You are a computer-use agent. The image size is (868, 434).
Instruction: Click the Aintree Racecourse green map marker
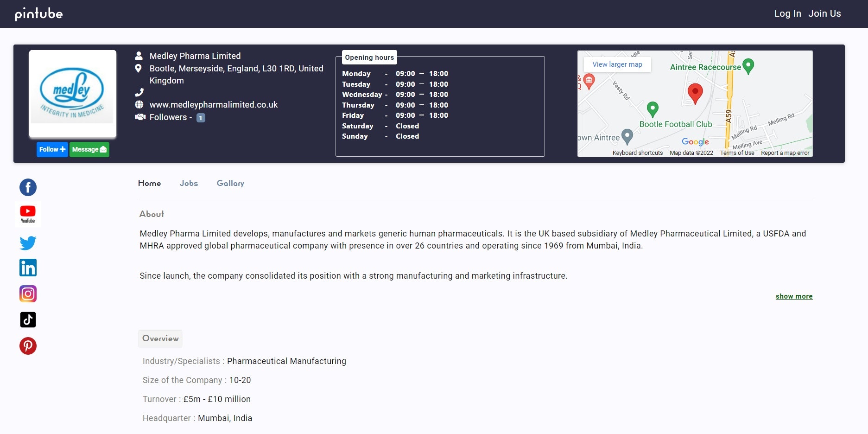(x=748, y=67)
